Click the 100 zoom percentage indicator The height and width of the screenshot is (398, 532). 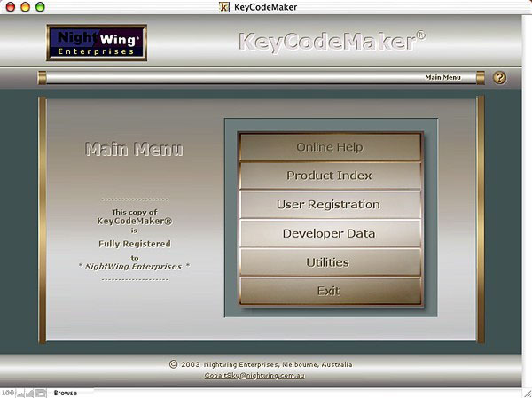click(x=8, y=393)
